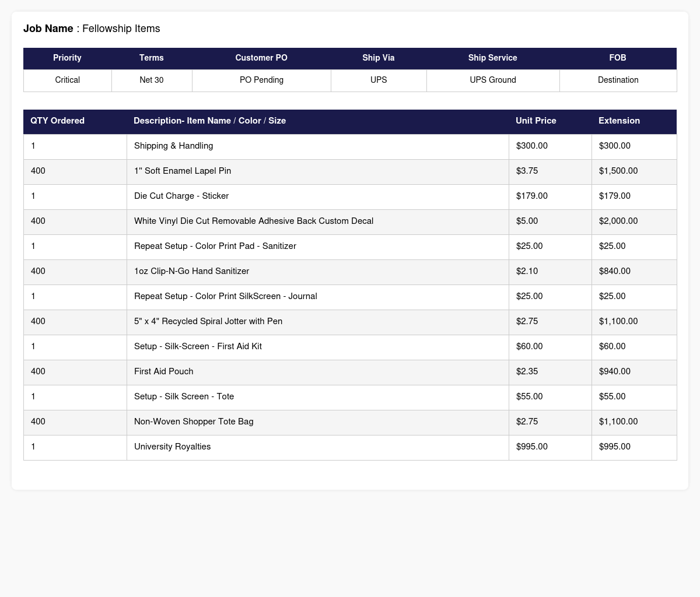Click the White Vinyl Die Cut Decal description
The image size is (700, 597).
(254, 221)
